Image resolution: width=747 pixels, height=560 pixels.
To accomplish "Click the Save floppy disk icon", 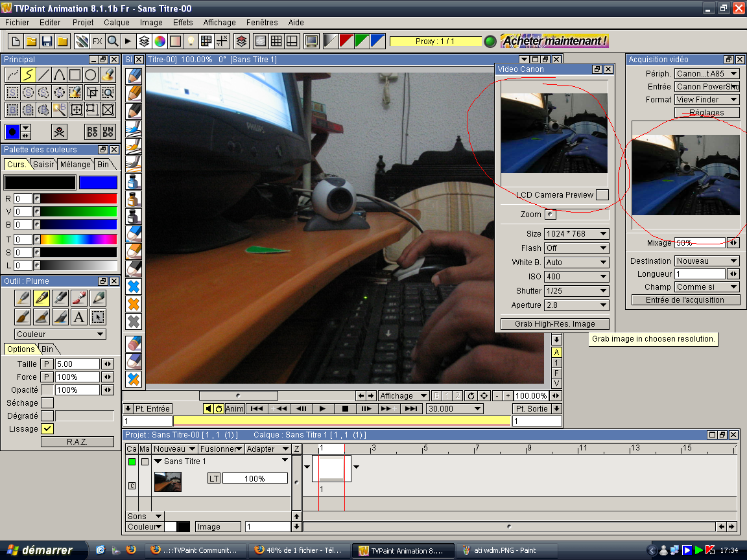I will [x=47, y=41].
